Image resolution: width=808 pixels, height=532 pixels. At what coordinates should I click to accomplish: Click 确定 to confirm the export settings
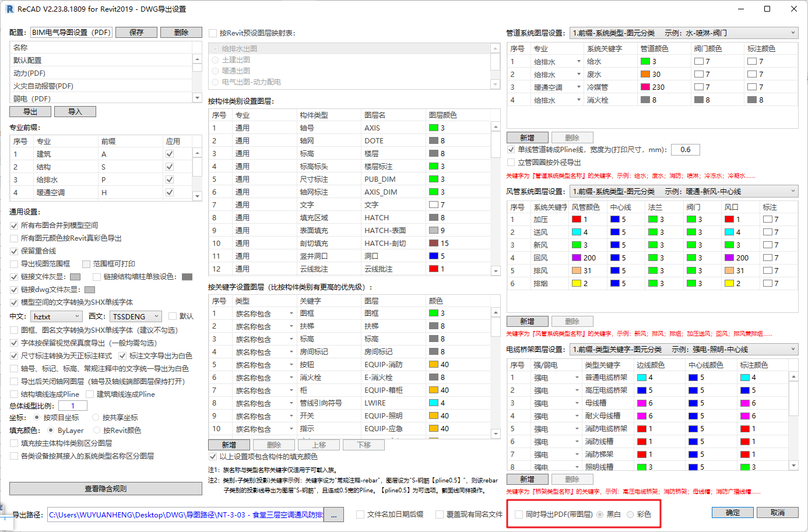[732, 512]
